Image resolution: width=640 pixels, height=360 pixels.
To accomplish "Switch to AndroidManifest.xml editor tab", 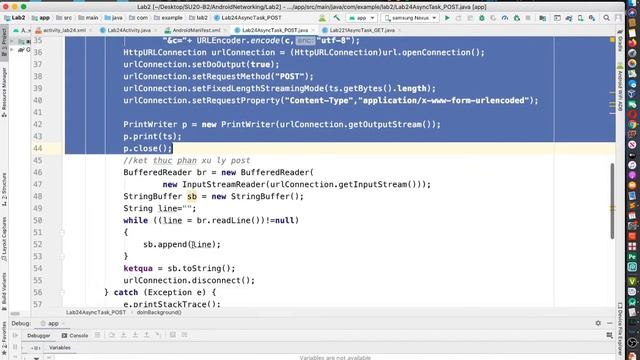I will pos(196,30).
